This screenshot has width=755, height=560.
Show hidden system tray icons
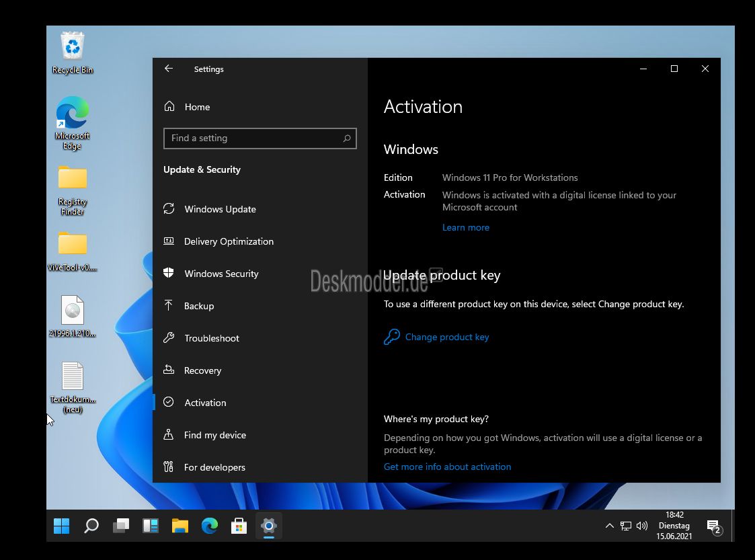click(610, 526)
